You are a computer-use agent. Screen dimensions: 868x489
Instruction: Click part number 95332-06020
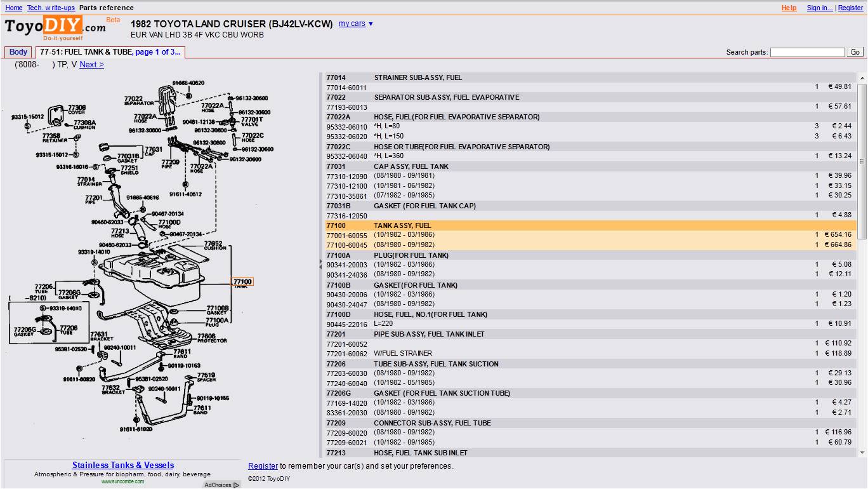346,137
